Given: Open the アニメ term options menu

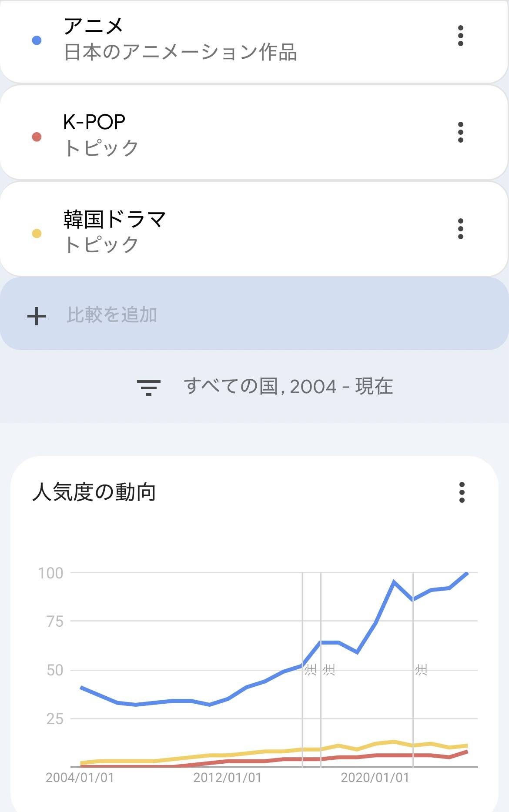Looking at the screenshot, I should tap(460, 36).
